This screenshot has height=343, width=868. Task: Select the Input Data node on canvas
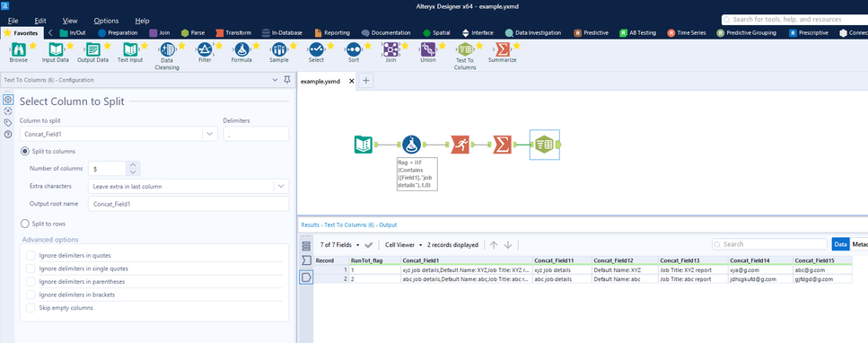click(x=364, y=145)
